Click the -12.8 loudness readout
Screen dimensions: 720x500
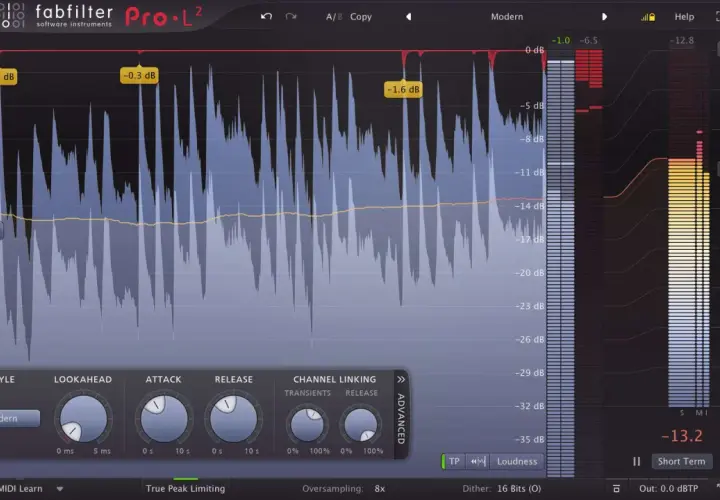pos(681,41)
